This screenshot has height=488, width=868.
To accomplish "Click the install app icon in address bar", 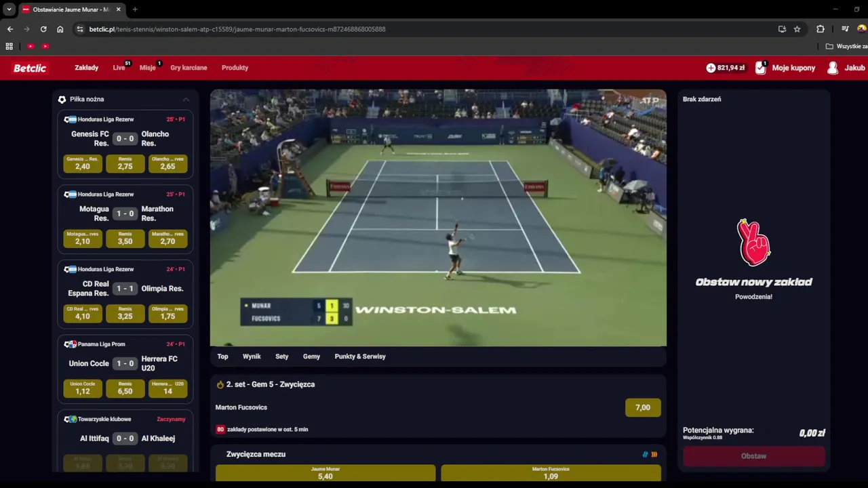I will (x=782, y=29).
